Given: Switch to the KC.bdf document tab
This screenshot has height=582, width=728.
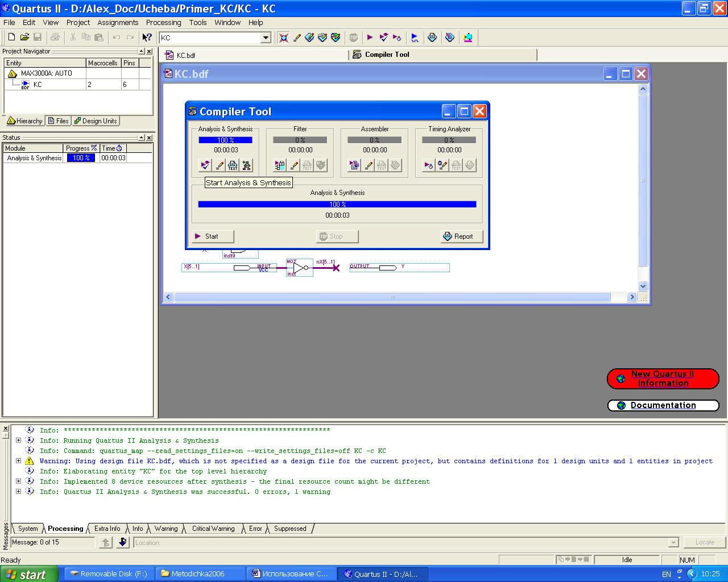Looking at the screenshot, I should [185, 55].
